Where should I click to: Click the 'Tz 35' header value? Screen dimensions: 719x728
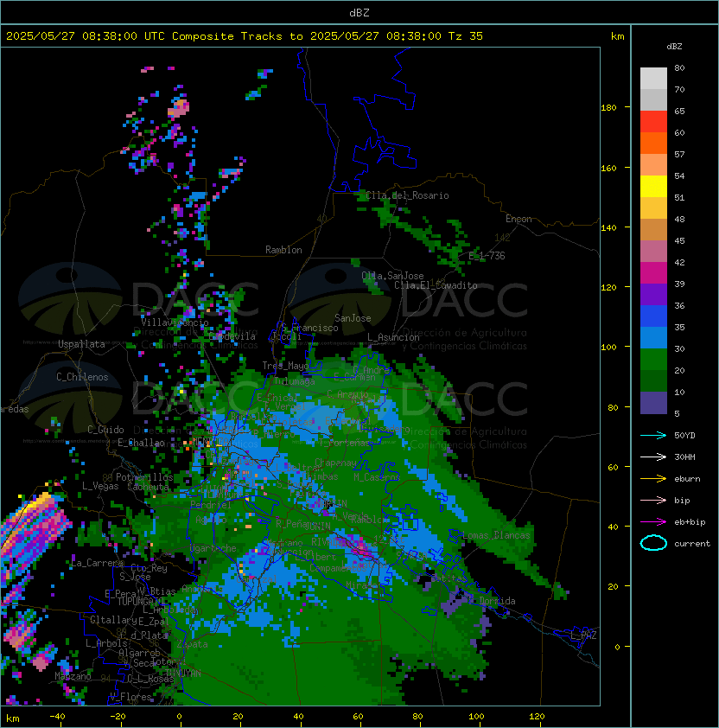[466, 36]
